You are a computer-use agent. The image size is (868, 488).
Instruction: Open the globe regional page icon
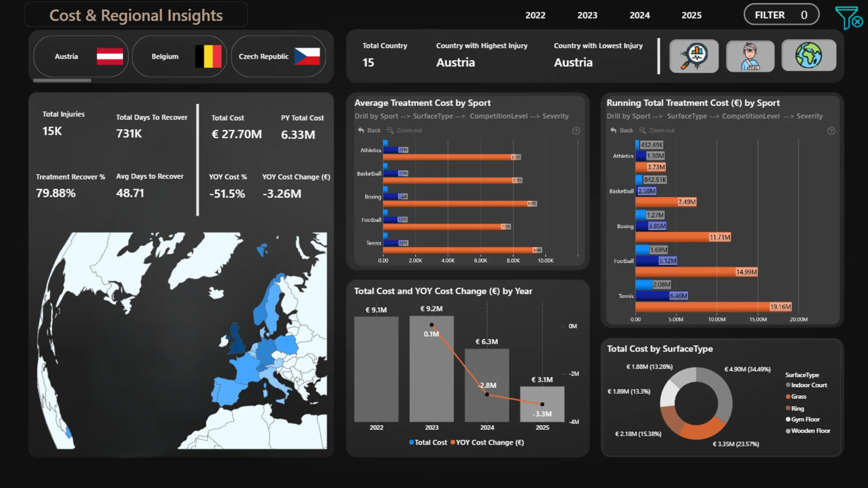click(x=809, y=55)
